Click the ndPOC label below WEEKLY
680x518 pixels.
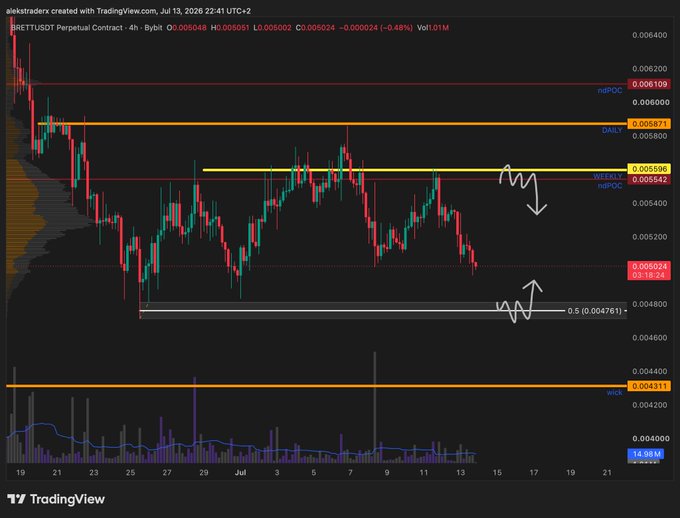[610, 186]
